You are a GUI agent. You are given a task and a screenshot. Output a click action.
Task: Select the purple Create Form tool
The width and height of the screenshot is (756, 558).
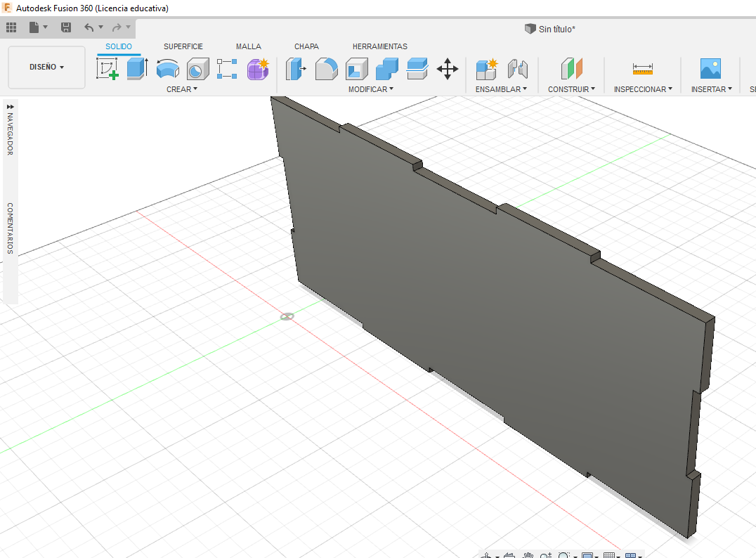pyautogui.click(x=258, y=68)
